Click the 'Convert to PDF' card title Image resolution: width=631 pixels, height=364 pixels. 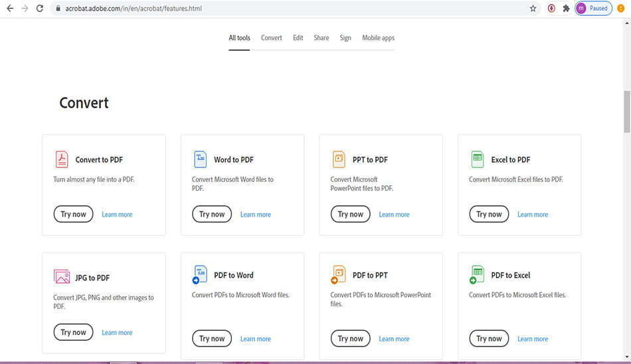click(x=99, y=160)
